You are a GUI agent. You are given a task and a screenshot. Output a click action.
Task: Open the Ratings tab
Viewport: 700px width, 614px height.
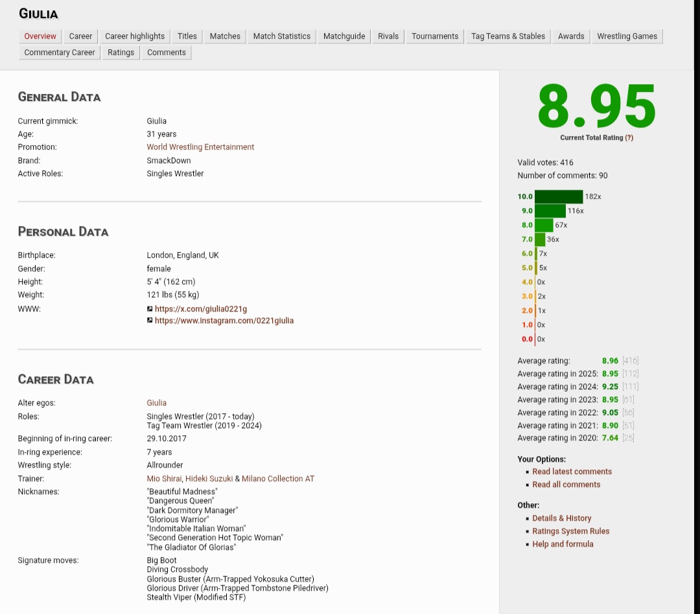click(x=121, y=52)
